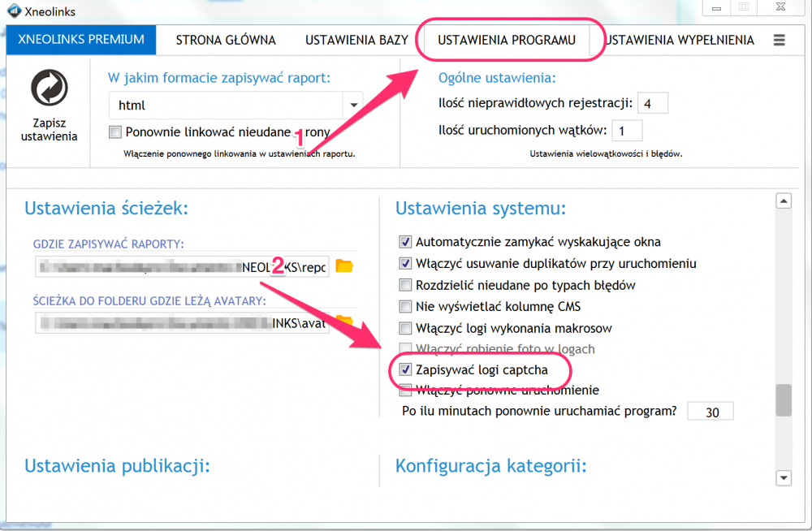The image size is (812, 531).
Task: Click the Ustawienia ścieżek heading
Action: (x=106, y=208)
